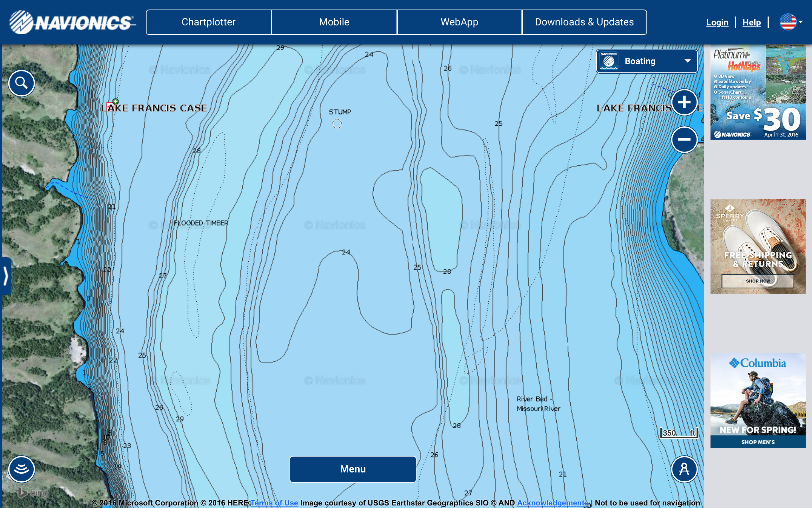812x508 pixels.
Task: Open the country flag language selector
Action: pos(791,22)
